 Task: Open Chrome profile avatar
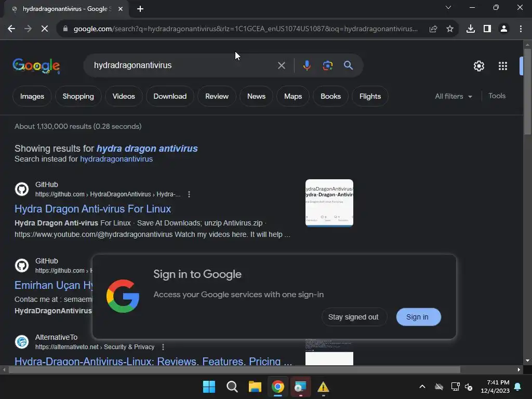(504, 29)
